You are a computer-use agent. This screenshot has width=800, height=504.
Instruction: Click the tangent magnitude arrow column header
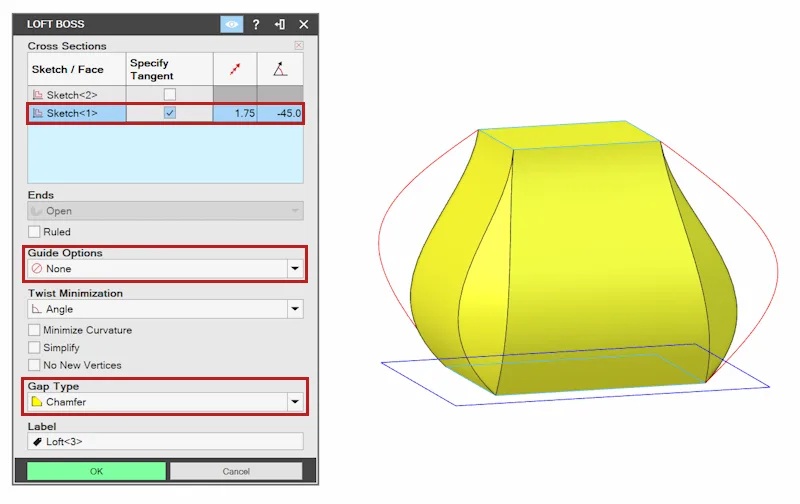[x=235, y=69]
